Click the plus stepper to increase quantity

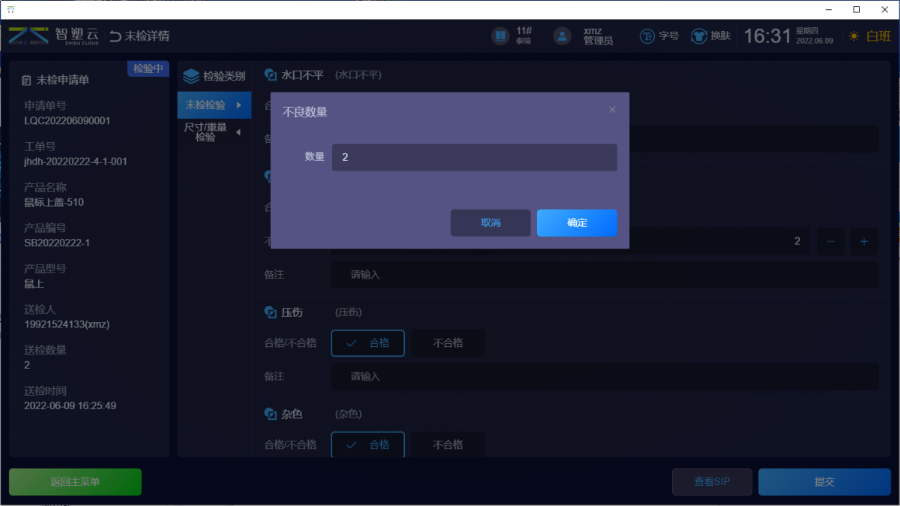864,241
